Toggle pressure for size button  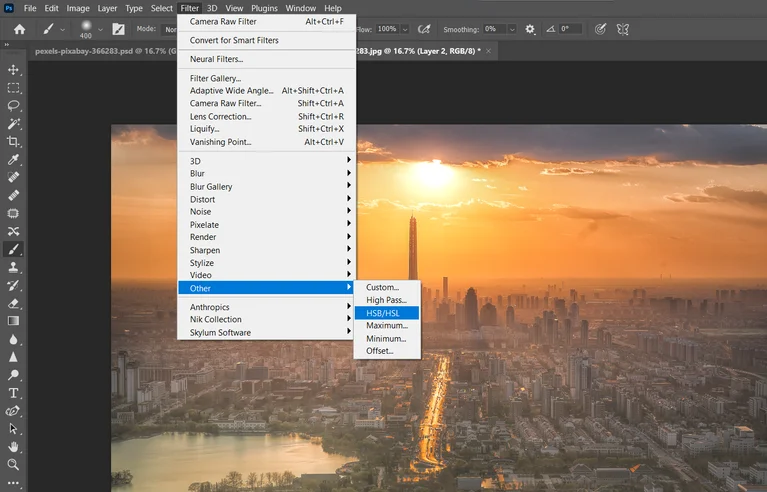tap(600, 29)
